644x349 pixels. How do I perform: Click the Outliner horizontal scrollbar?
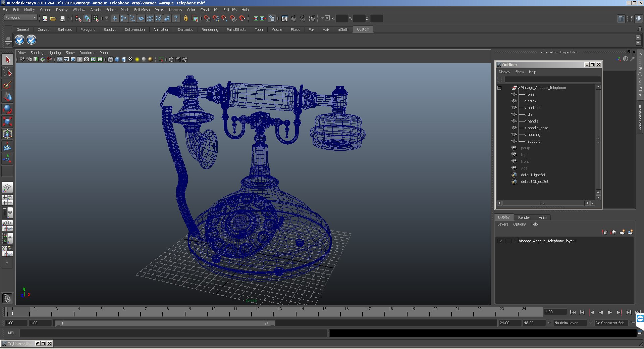pos(543,203)
